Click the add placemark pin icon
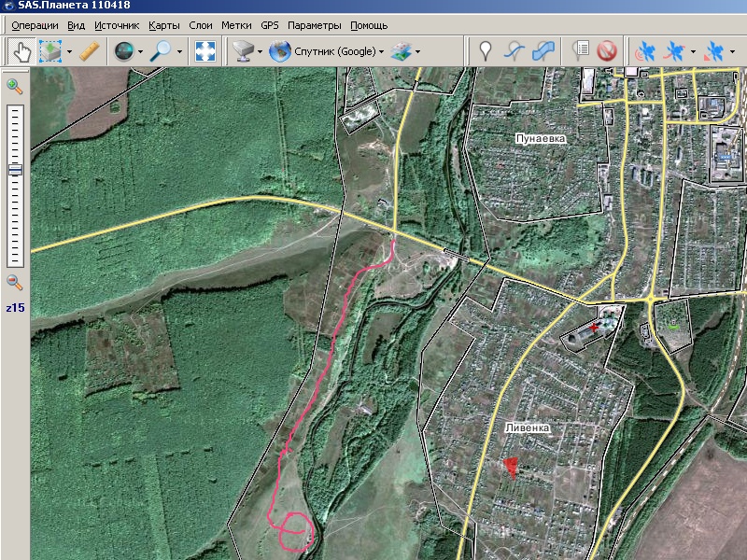747x560 pixels. click(x=485, y=50)
